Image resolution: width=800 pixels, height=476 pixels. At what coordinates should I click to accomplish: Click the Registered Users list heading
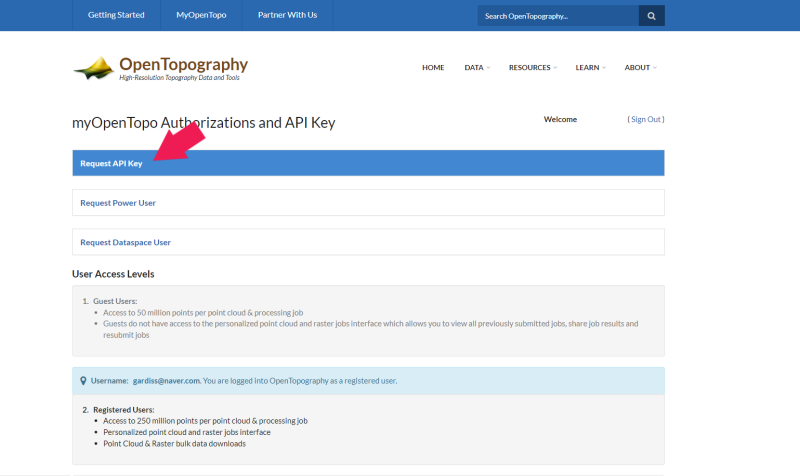coord(123,410)
